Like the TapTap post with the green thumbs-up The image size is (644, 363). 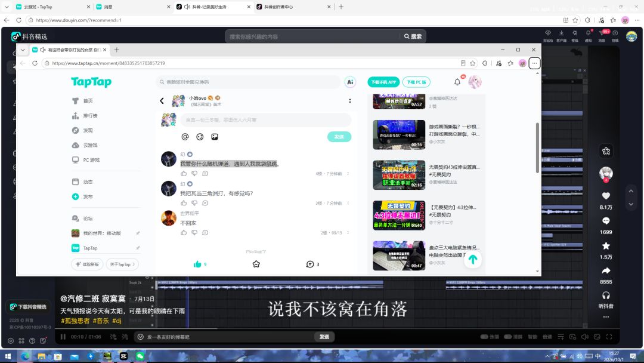click(x=197, y=264)
